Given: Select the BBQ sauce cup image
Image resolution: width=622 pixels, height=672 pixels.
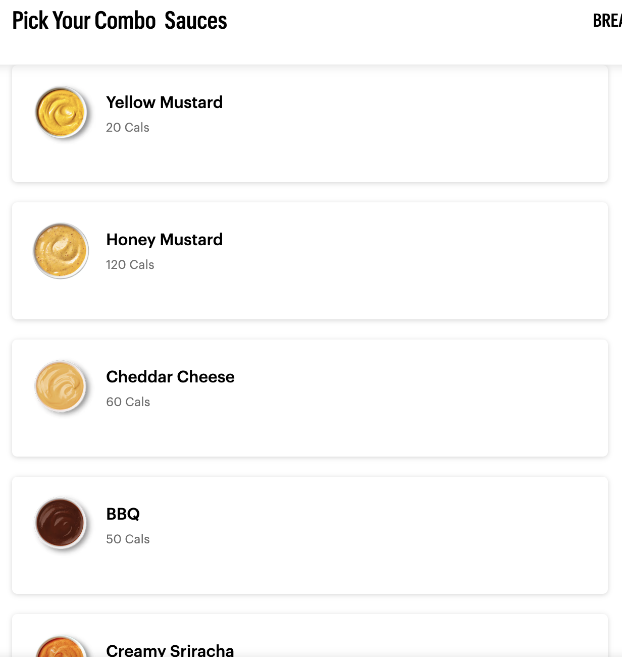Looking at the screenshot, I should 61,524.
